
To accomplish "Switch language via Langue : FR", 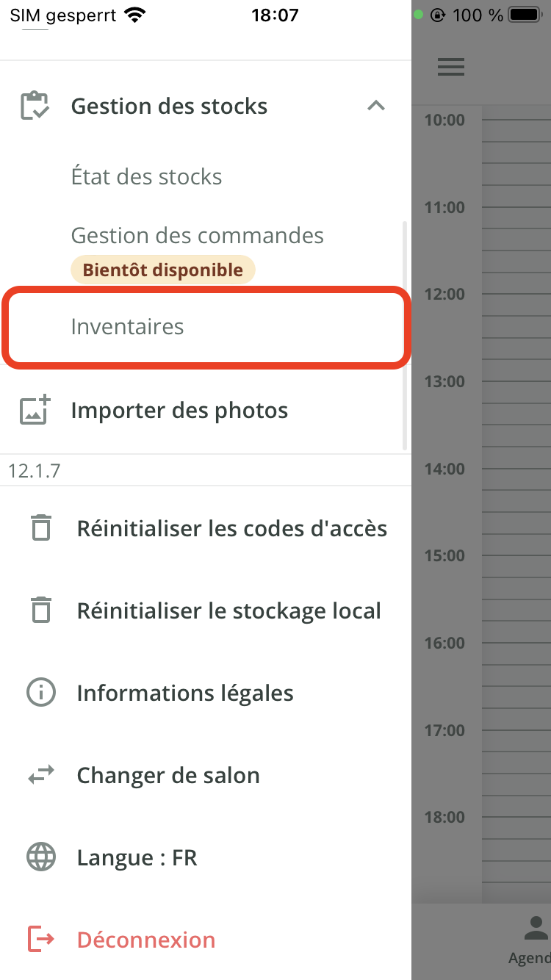I will click(x=137, y=857).
